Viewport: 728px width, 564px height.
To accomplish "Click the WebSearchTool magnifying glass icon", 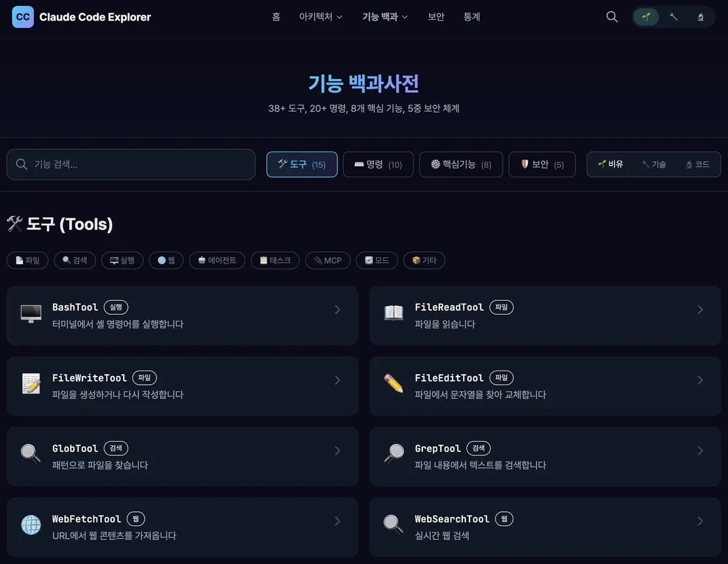I will tap(394, 525).
